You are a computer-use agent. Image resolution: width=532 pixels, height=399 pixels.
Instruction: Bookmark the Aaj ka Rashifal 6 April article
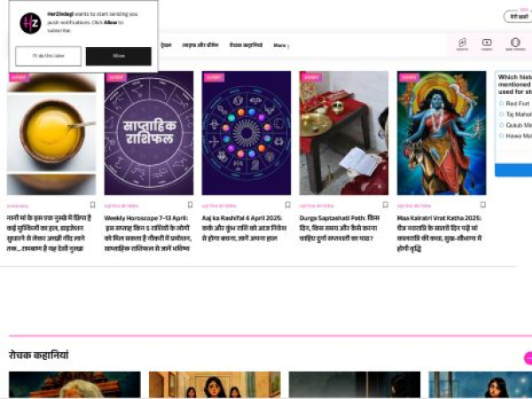pos(287,205)
